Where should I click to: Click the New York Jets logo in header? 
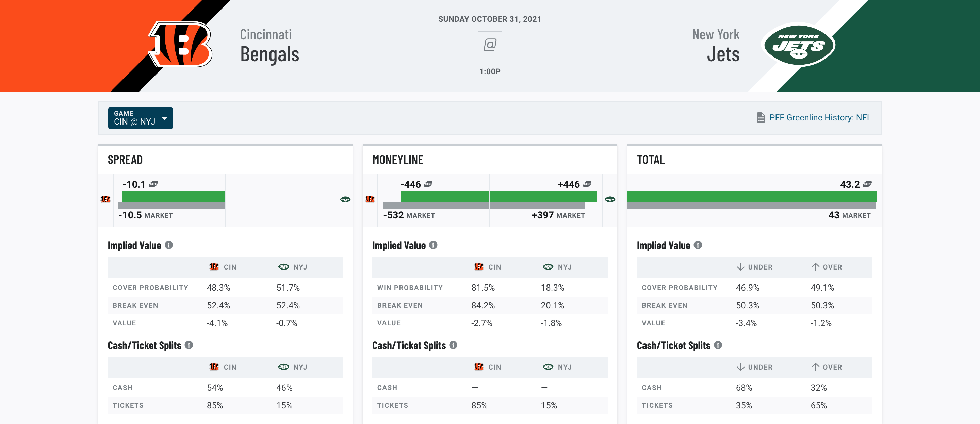click(x=799, y=45)
